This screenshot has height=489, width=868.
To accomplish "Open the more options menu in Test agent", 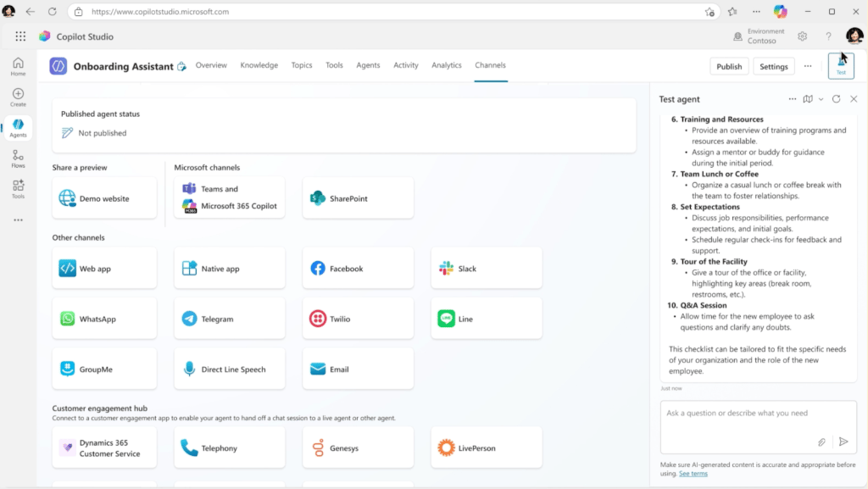I will 793,99.
